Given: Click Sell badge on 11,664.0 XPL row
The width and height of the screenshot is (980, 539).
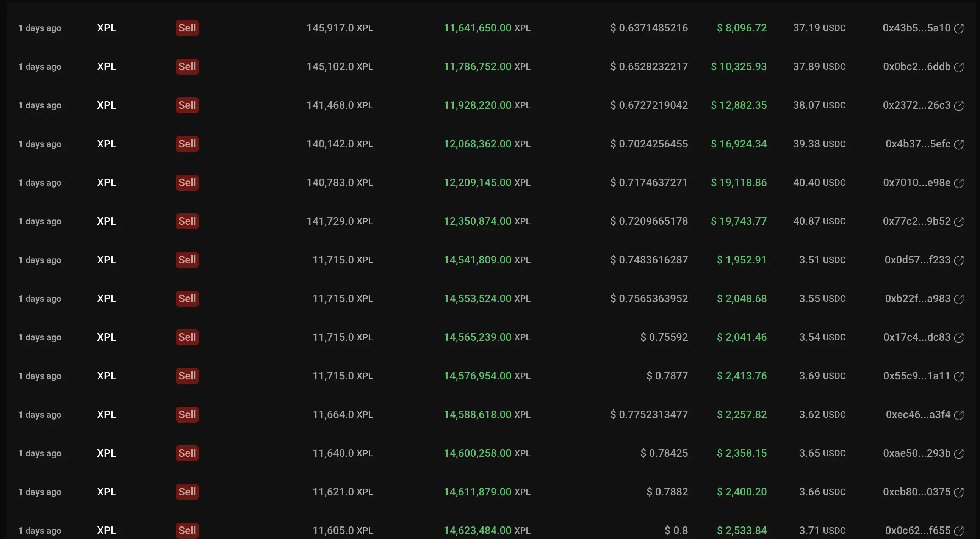Looking at the screenshot, I should tap(187, 414).
